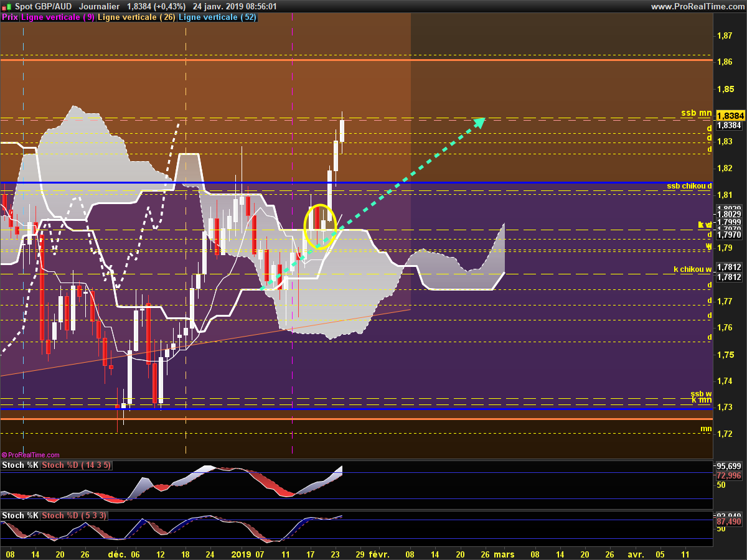Click the ssb chikou d level label

coord(689,186)
